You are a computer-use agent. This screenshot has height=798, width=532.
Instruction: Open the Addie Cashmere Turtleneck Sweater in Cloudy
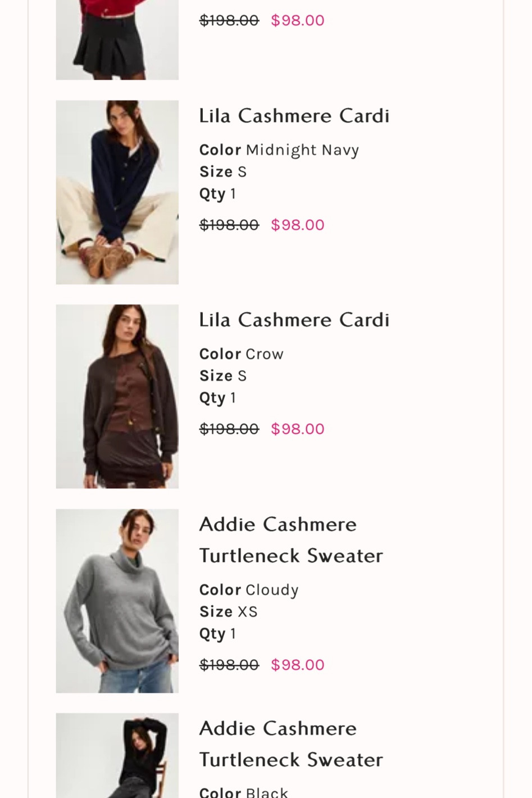tap(291, 539)
